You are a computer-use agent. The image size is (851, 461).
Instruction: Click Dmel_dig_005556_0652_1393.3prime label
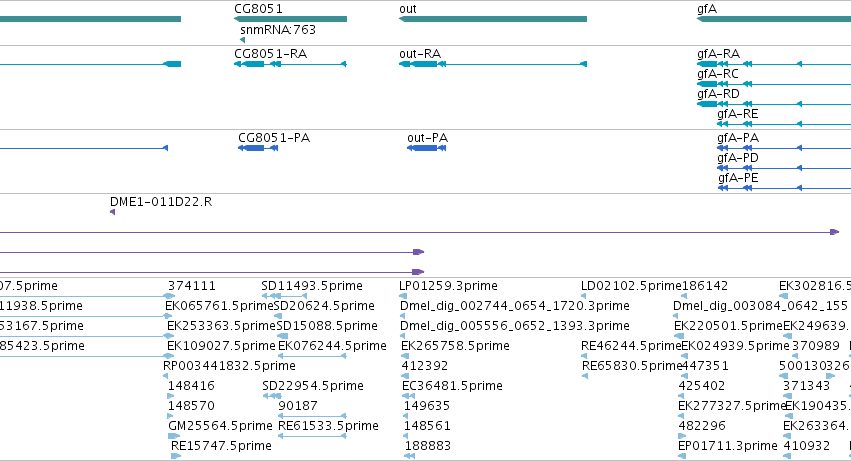[515, 326]
